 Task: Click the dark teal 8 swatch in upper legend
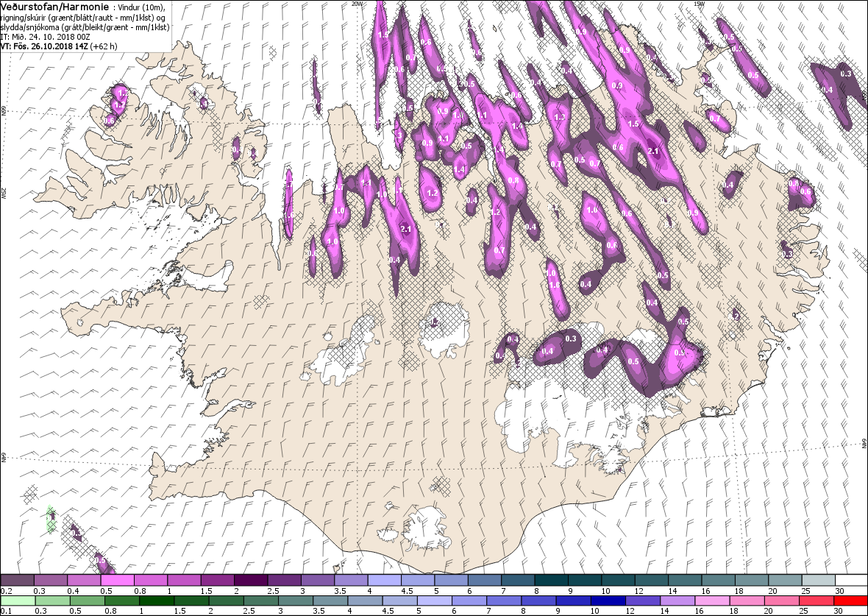(552, 580)
